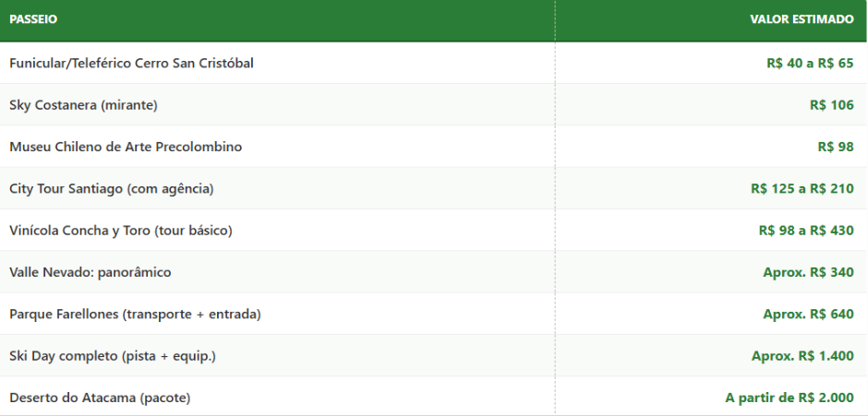Click the Deserto do Atacama (pacote) label
The height and width of the screenshot is (416, 868).
tap(100, 398)
